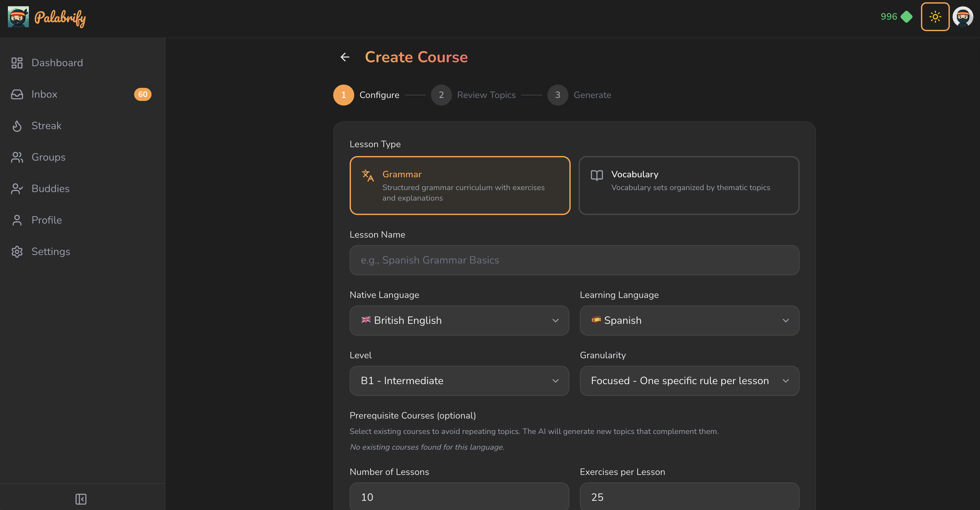Open the Native Language British English dropdown
This screenshot has width=980, height=510.
(x=459, y=321)
